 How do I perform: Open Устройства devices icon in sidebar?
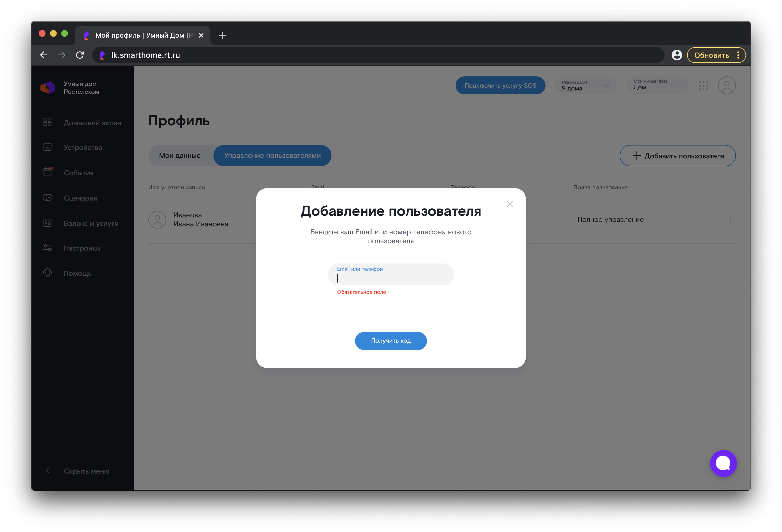coord(47,147)
